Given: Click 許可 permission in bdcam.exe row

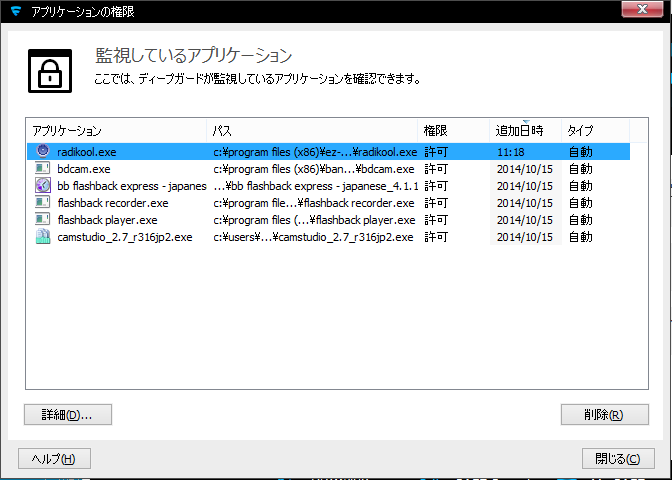Looking at the screenshot, I should (436, 169).
